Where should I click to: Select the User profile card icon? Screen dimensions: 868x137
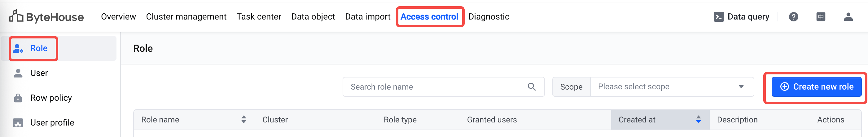[x=18, y=122]
